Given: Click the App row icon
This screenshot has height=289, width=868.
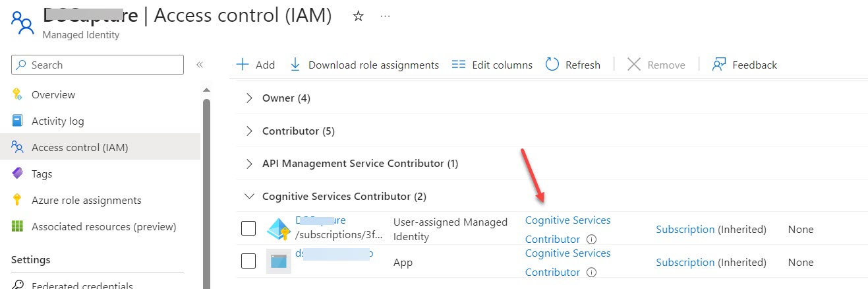Looking at the screenshot, I should tap(279, 261).
